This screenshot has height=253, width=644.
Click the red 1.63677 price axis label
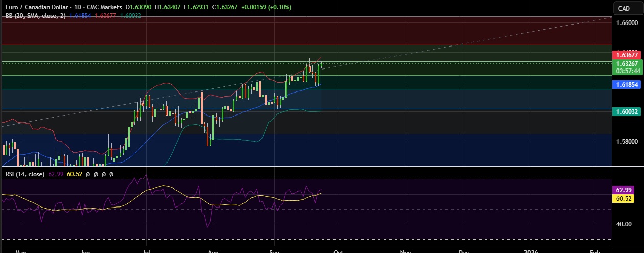pos(626,54)
